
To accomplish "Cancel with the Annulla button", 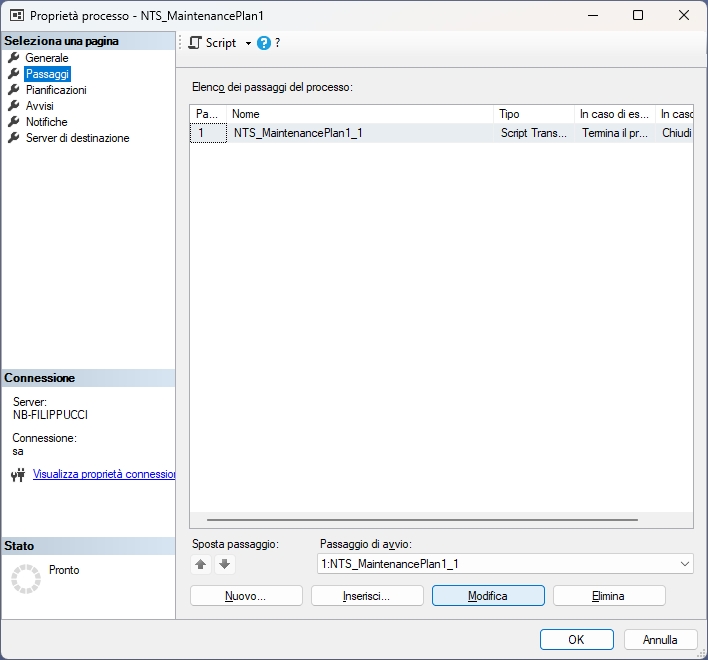I will click(661, 640).
